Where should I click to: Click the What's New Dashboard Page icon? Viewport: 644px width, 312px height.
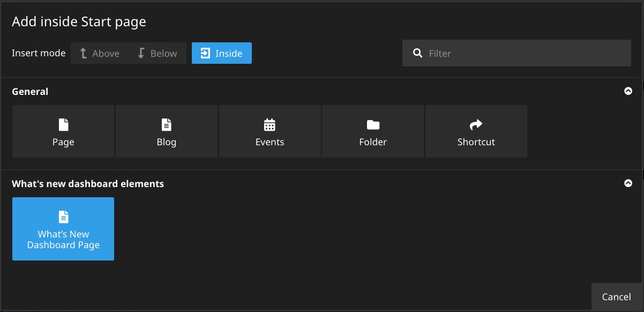pyautogui.click(x=63, y=217)
